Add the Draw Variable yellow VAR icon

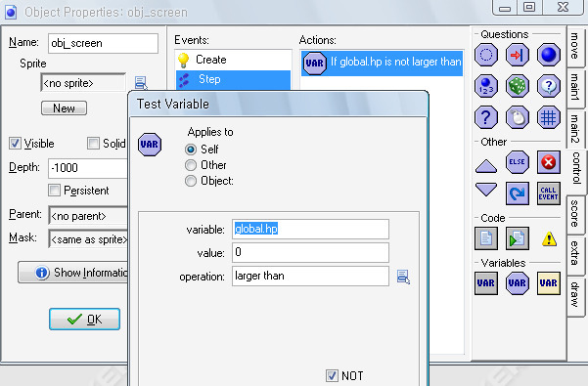tap(548, 283)
